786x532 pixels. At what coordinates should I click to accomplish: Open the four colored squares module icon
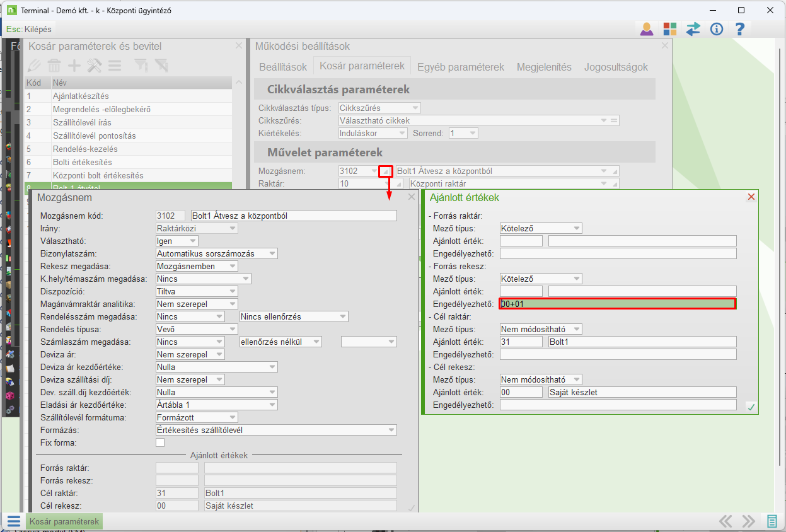pos(670,29)
